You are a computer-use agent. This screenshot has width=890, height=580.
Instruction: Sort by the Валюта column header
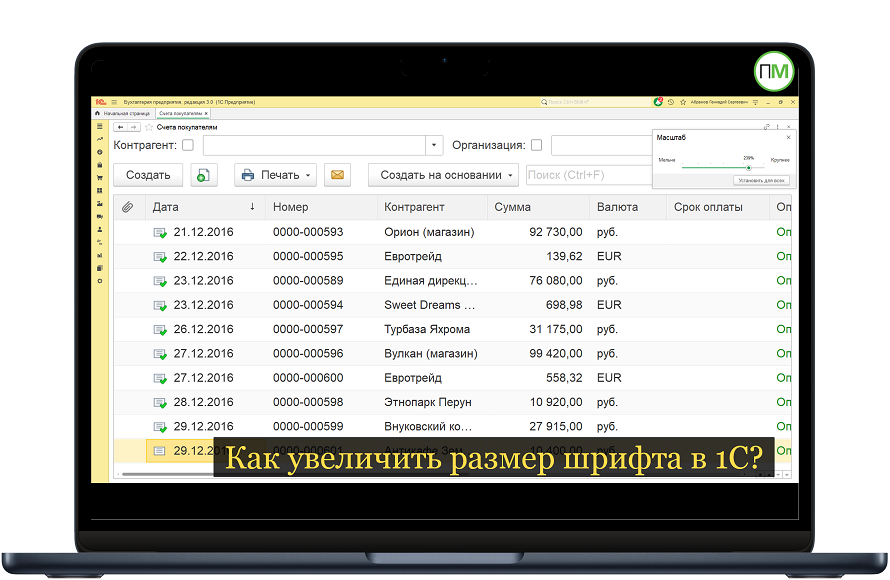628,207
